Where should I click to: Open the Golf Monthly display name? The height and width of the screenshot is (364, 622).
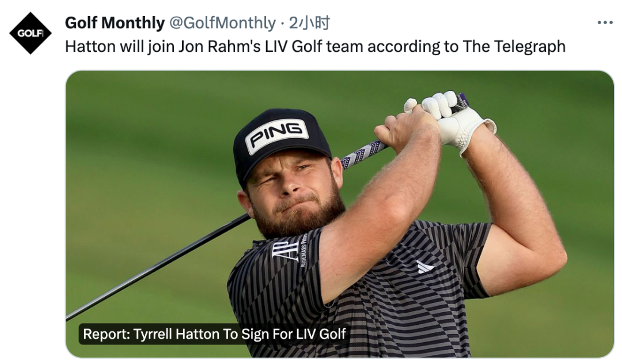pyautogui.click(x=115, y=22)
